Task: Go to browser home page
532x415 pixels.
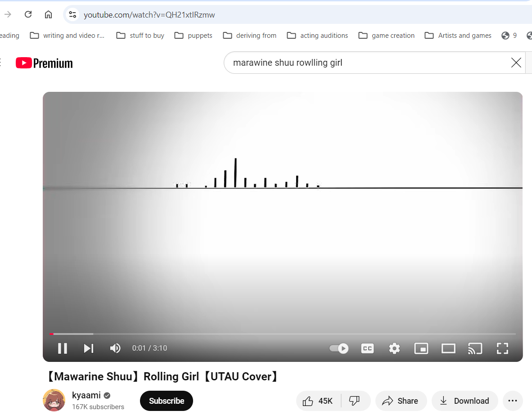Action: pos(48,14)
